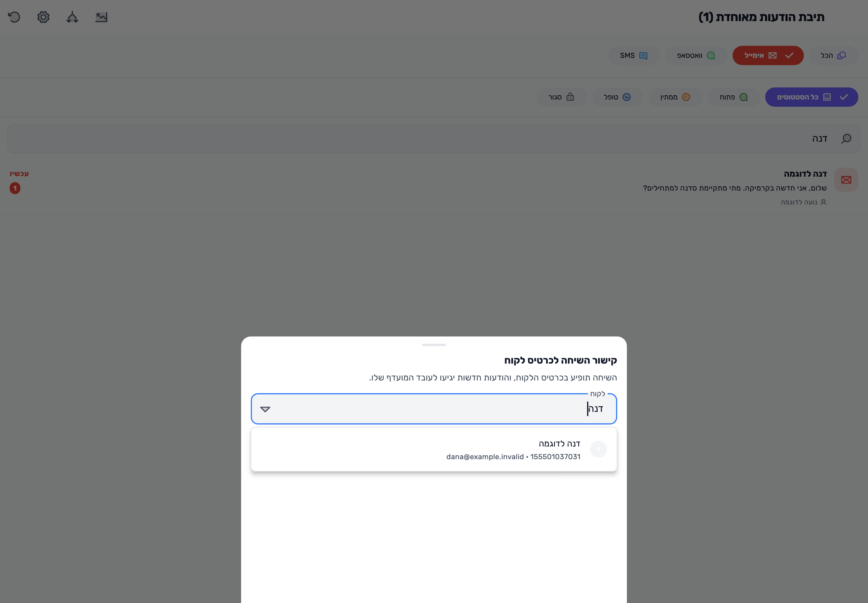868x603 pixels.
Task: Click the red envelope icon of דנה לדוגמה
Action: click(846, 180)
